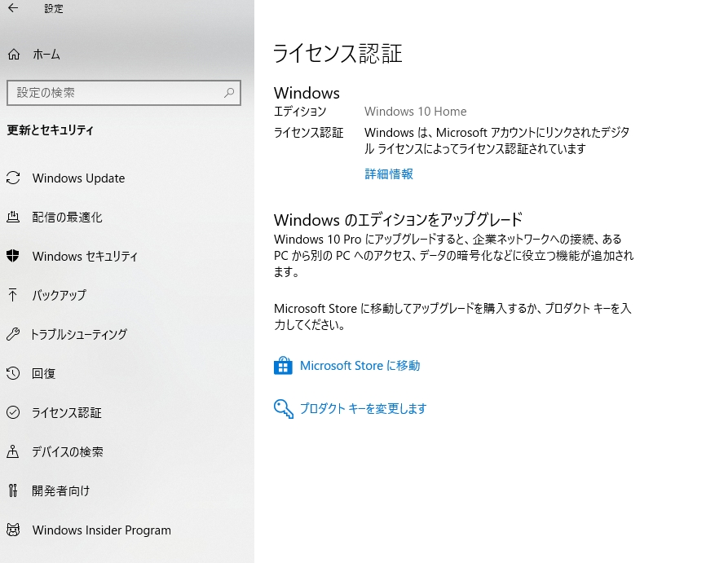This screenshot has height=563, width=728.
Task: Click the トラブルシューティング wrench icon
Action: tap(13, 334)
